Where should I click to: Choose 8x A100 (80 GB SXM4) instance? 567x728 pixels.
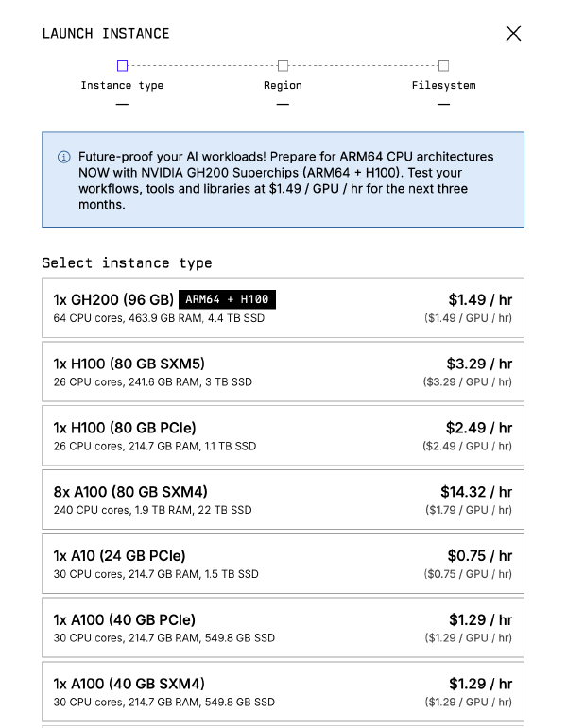(283, 499)
